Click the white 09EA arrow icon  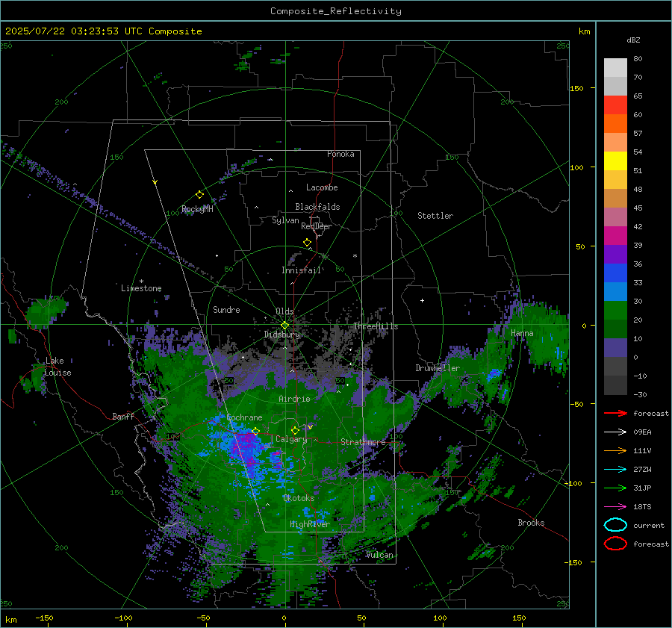(x=615, y=432)
